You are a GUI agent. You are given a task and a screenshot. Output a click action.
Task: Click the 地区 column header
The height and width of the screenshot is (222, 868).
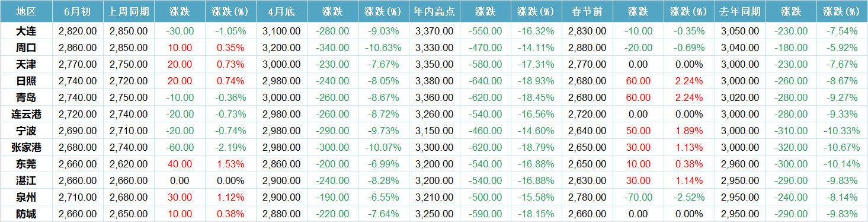coord(26,11)
